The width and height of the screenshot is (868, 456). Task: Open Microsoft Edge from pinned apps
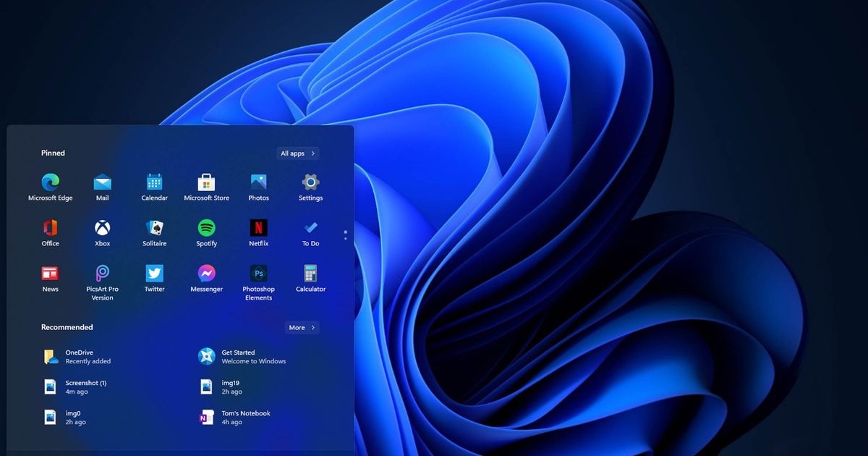[51, 187]
